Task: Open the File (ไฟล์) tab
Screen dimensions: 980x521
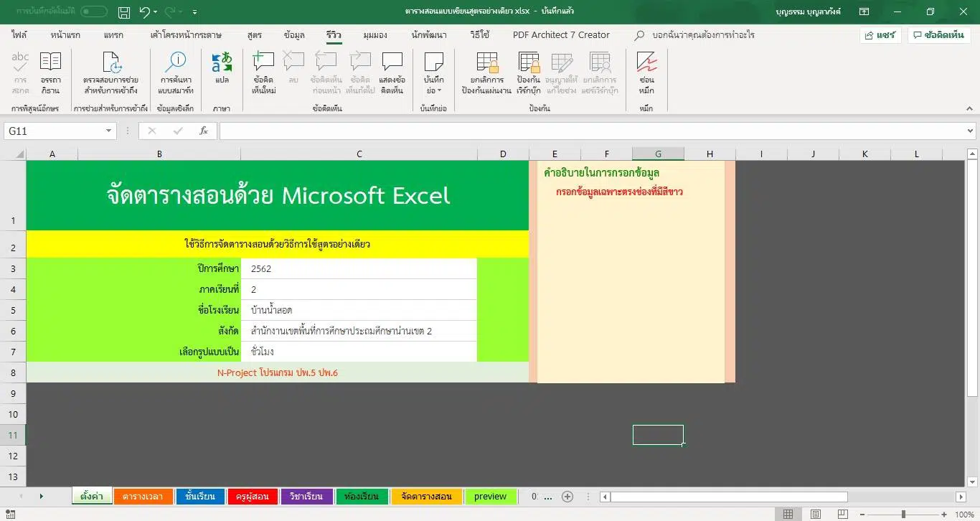Action: point(19,34)
